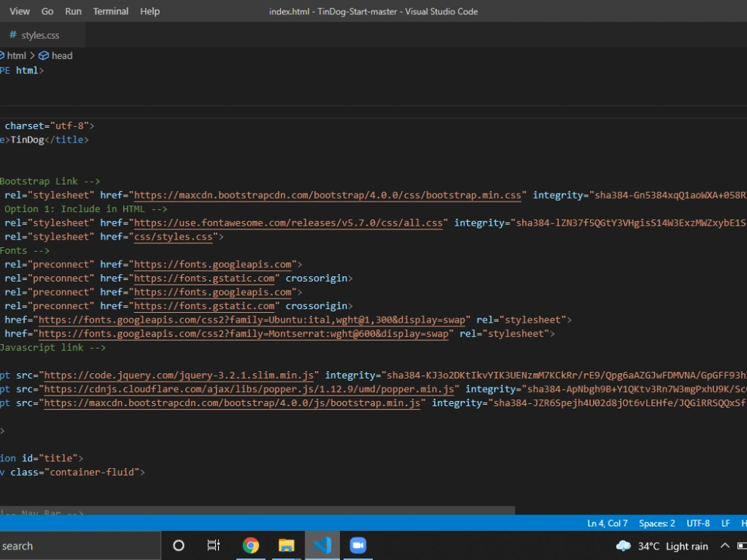
Task: Click the TinDog title text
Action: click(x=27, y=140)
